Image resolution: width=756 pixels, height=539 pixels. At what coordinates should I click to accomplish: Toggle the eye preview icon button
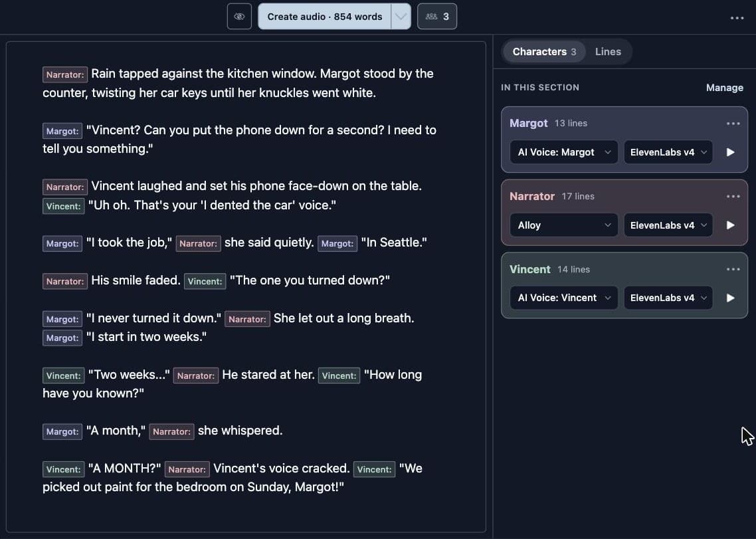(239, 17)
